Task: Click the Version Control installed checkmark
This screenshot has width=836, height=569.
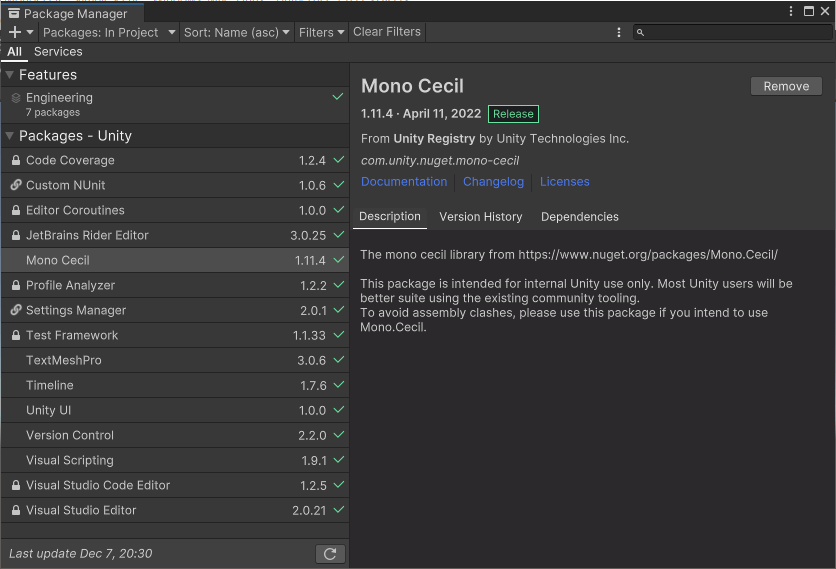Action: pos(339,435)
